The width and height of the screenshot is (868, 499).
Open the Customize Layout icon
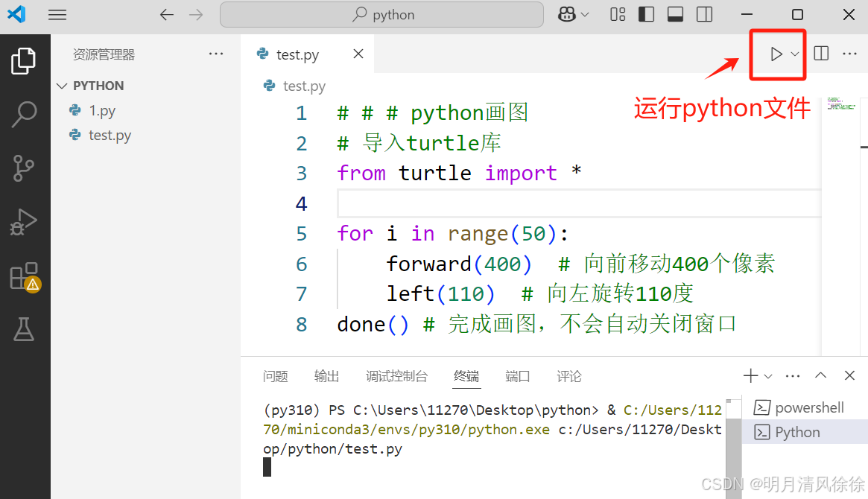coord(618,14)
